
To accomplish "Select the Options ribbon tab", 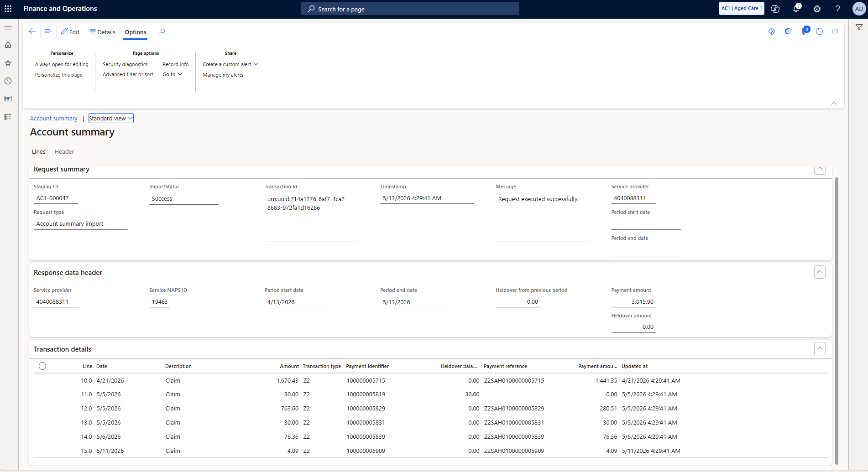I will 136,32.
